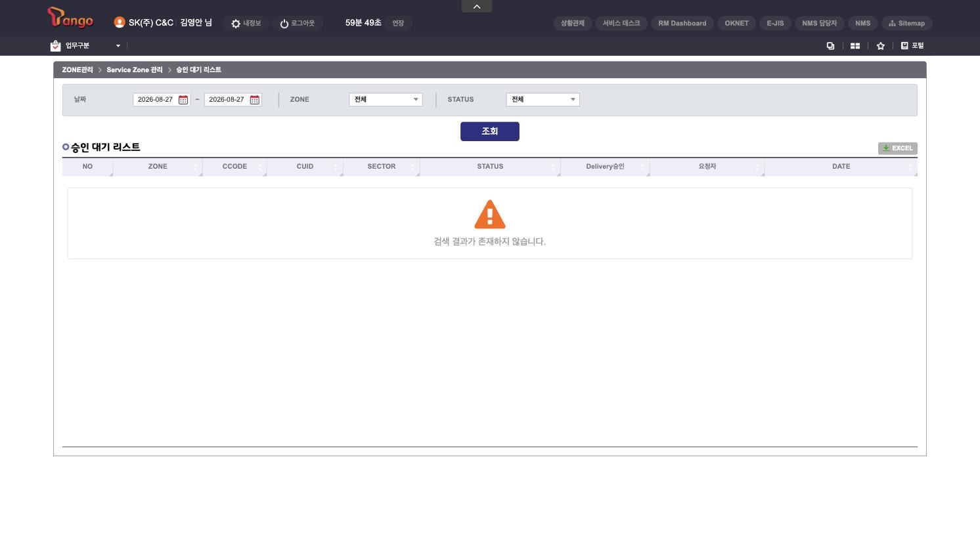Open 내정보 settings gear button
Image resolution: width=980 pixels, height=533 pixels.
coord(246,24)
